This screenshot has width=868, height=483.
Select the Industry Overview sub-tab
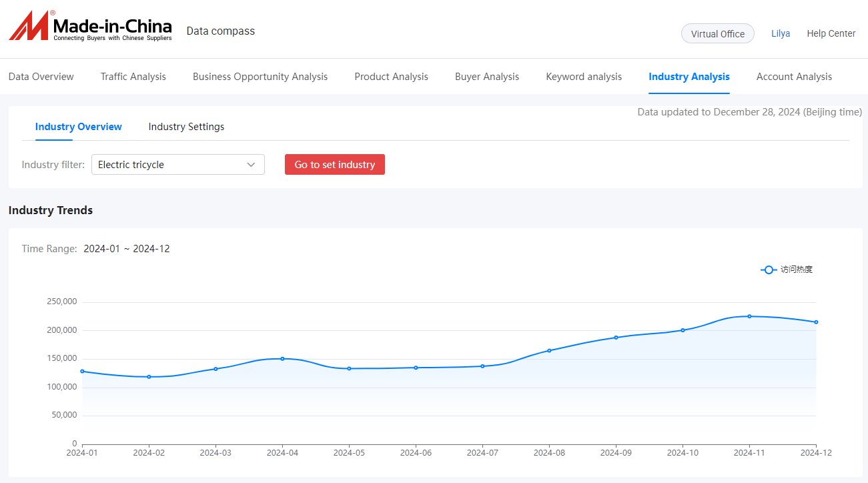coord(79,127)
